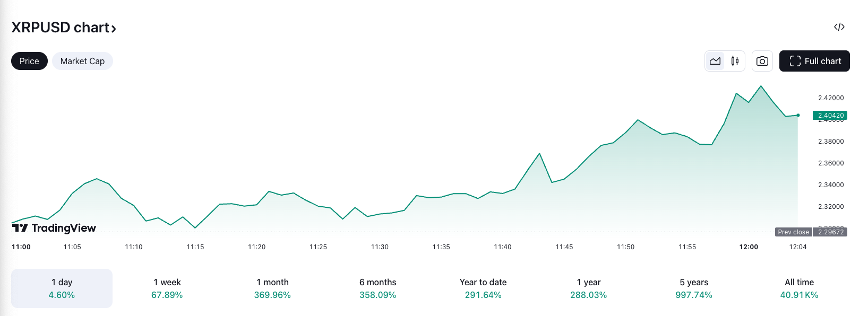Expand the chevron next to XRPUSD chart
This screenshot has height=316, width=868.
click(x=114, y=29)
